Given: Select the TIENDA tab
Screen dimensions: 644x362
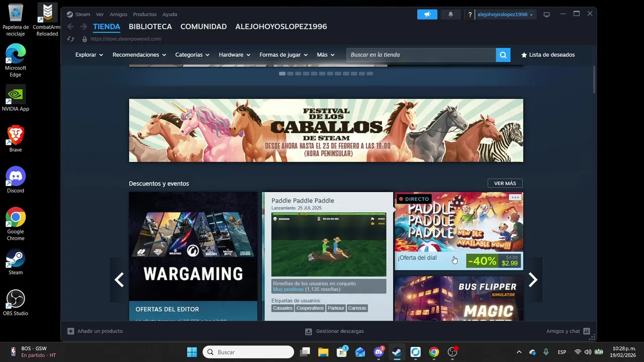Looking at the screenshot, I should click(106, 27).
